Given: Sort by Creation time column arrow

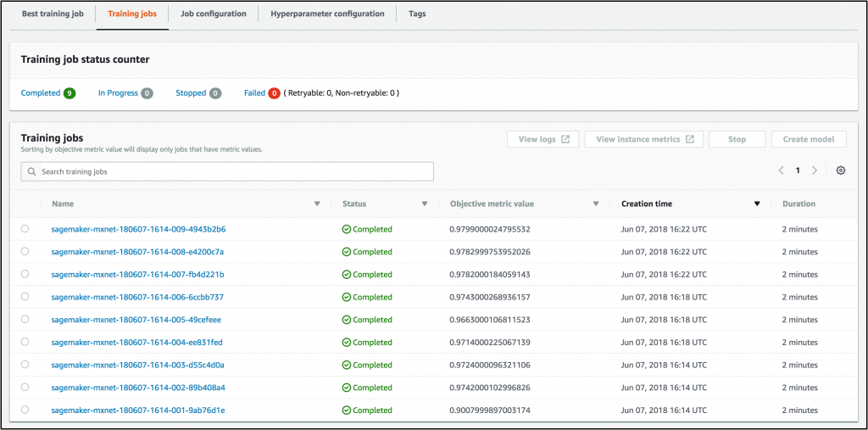Looking at the screenshot, I should tap(757, 204).
